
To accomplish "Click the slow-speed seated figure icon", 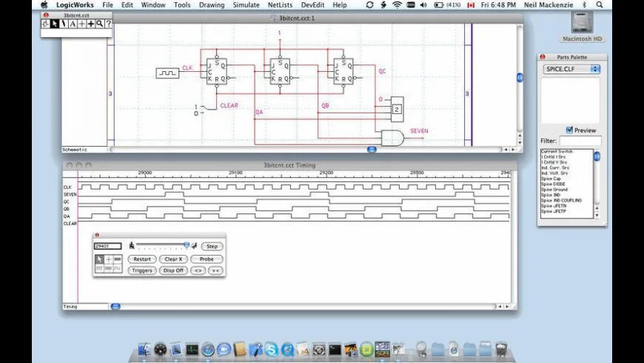I will point(132,245).
